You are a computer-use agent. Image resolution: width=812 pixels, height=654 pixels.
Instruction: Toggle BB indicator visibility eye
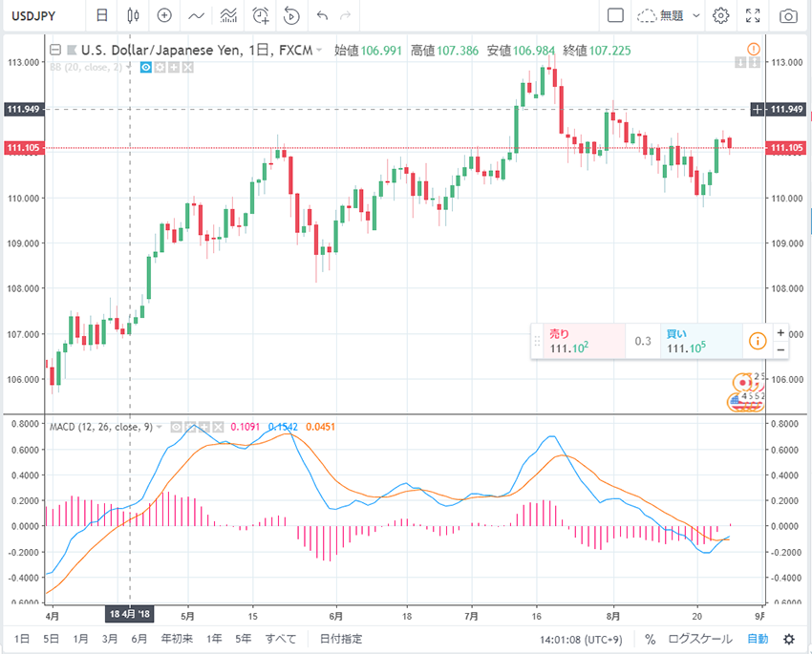(146, 67)
